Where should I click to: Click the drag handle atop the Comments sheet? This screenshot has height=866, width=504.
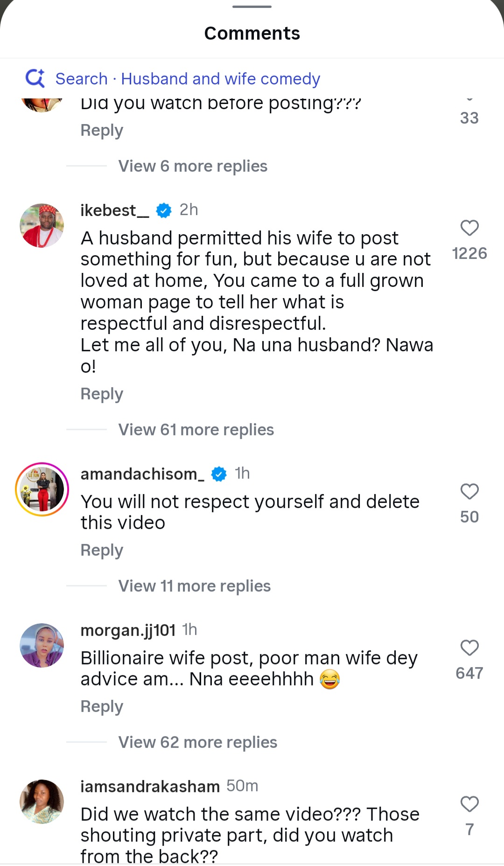252,7
